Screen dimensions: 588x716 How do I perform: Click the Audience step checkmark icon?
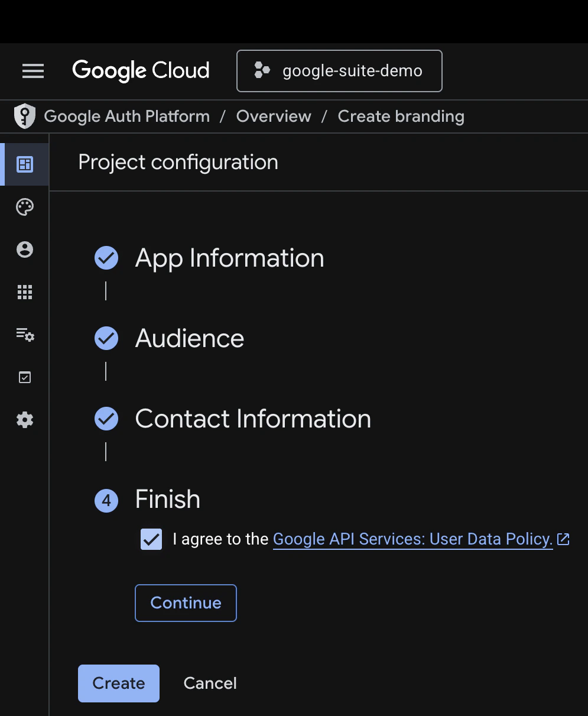106,338
